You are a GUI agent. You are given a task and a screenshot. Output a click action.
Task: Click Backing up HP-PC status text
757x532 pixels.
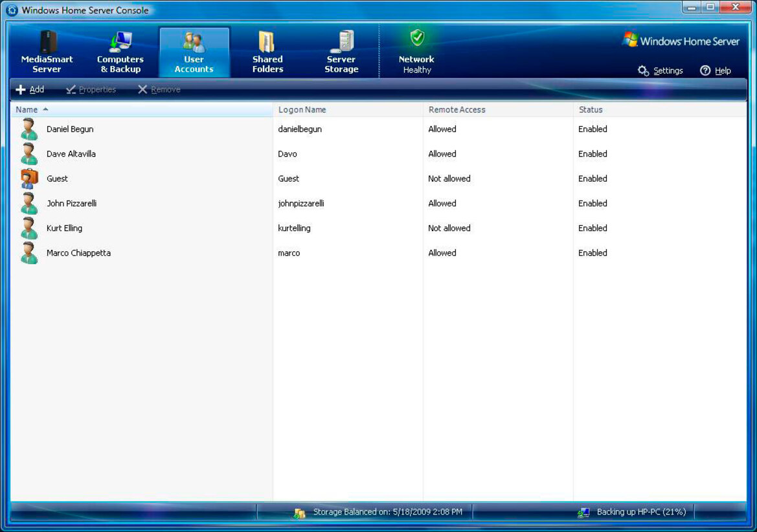tap(641, 512)
